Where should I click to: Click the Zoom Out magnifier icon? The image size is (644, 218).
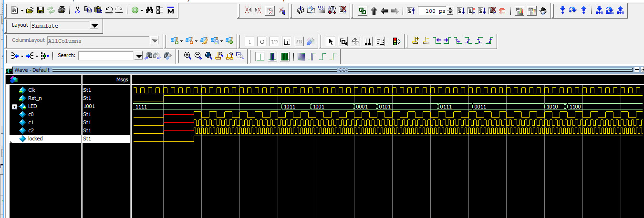(198, 56)
